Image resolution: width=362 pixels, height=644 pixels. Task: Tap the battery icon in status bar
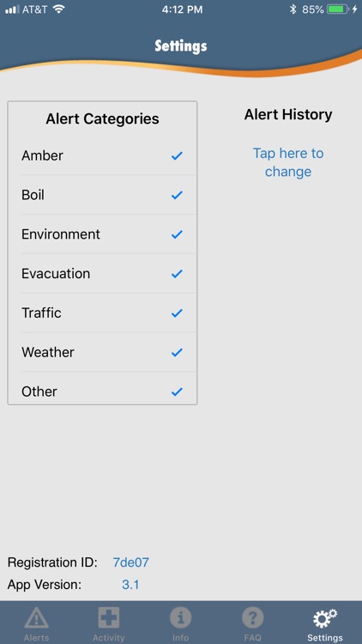point(338,9)
